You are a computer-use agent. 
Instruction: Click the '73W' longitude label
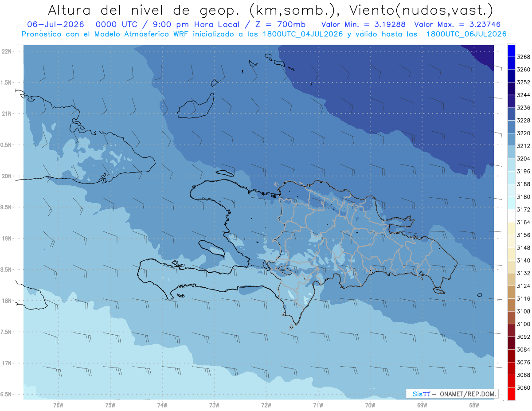(214, 405)
